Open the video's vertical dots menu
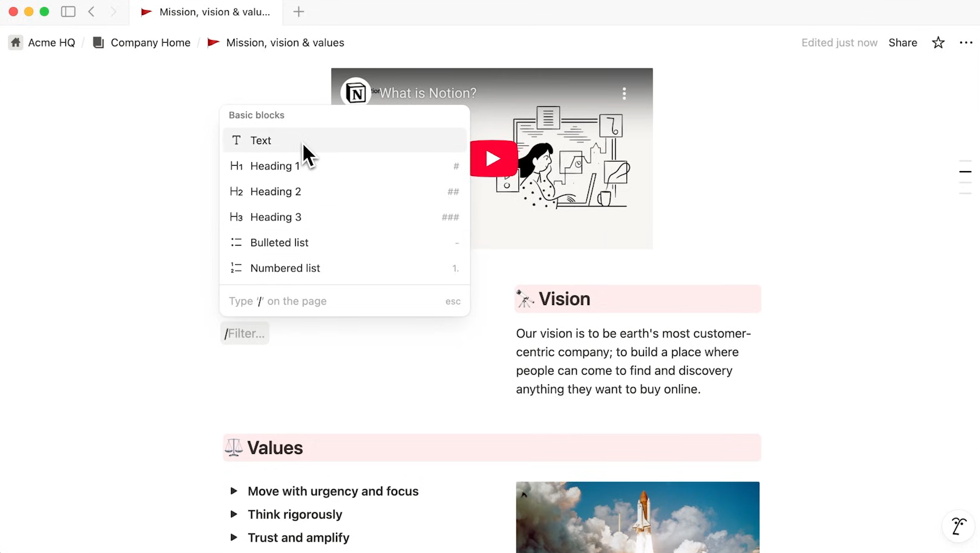 click(x=624, y=93)
